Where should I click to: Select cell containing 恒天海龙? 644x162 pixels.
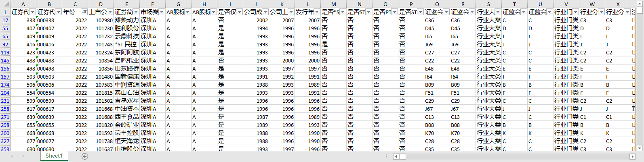pos(127,141)
